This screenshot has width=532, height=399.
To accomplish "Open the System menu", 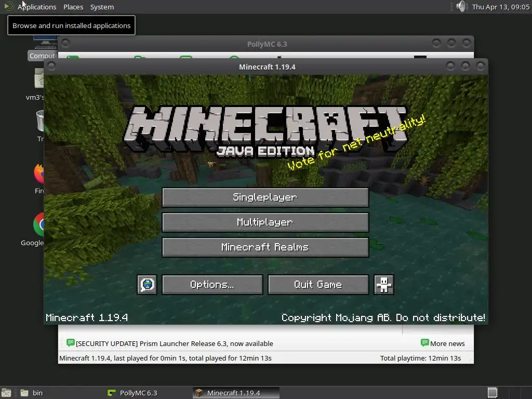I will (x=102, y=7).
